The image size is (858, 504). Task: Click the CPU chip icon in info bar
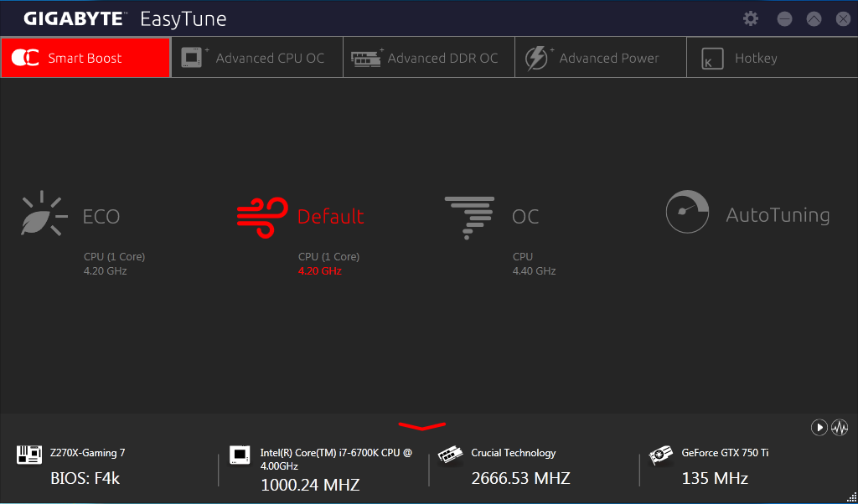(240, 455)
